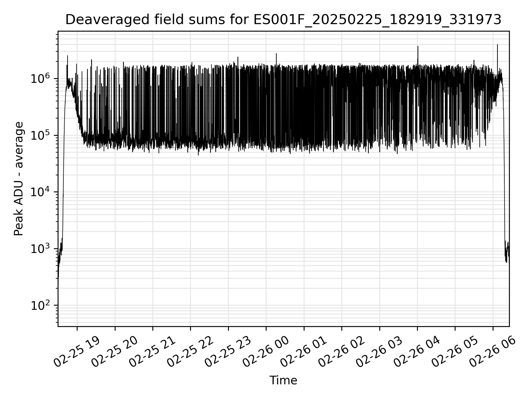Click the x tick label '02-26 02'
This screenshot has height=399, width=532.
[x=341, y=352]
